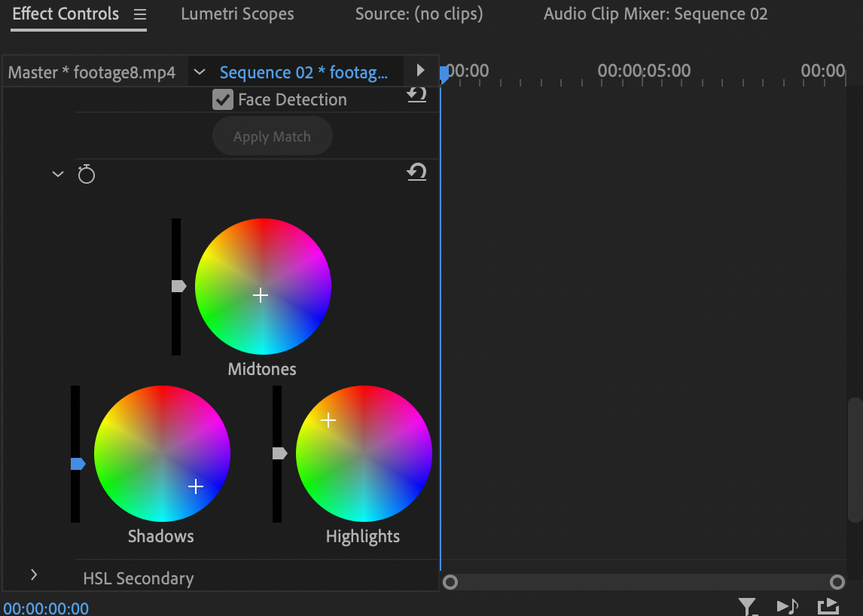
Task: Collapse the color wheels section chevron
Action: pyautogui.click(x=58, y=175)
